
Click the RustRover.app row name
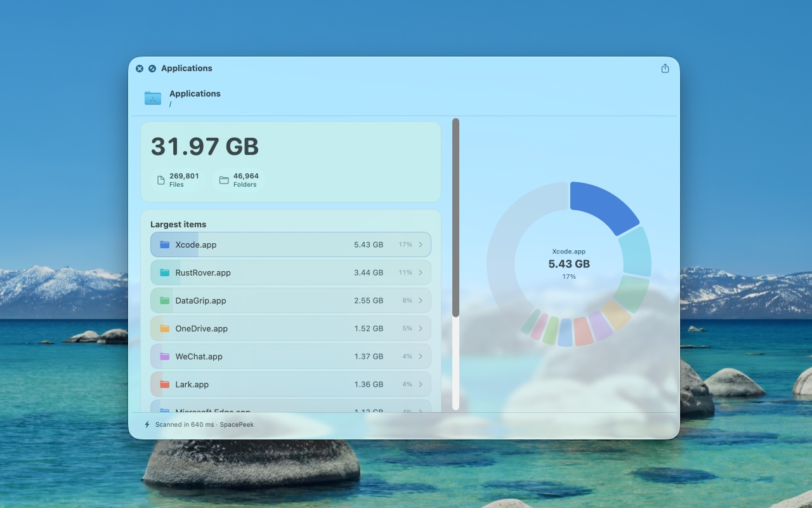pos(203,272)
